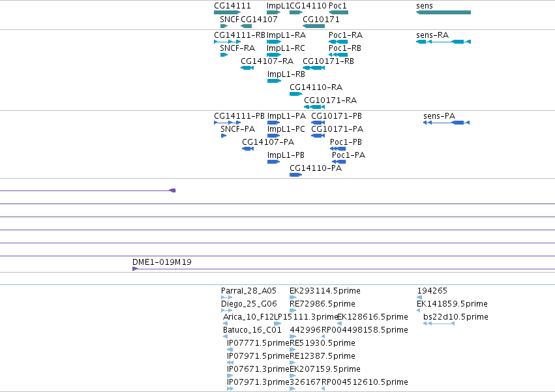Select EST LP15111.3prime
This screenshot has width=555, height=392.
click(278, 324)
